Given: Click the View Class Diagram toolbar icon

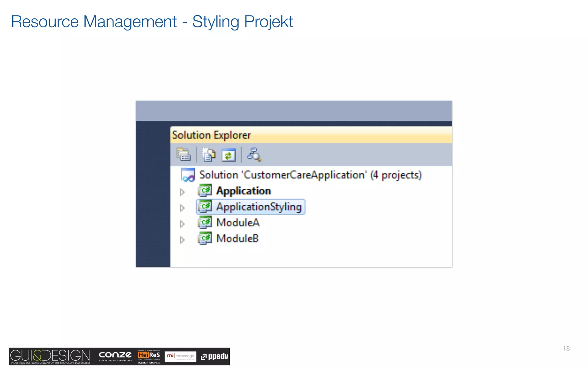Looking at the screenshot, I should click(x=254, y=155).
